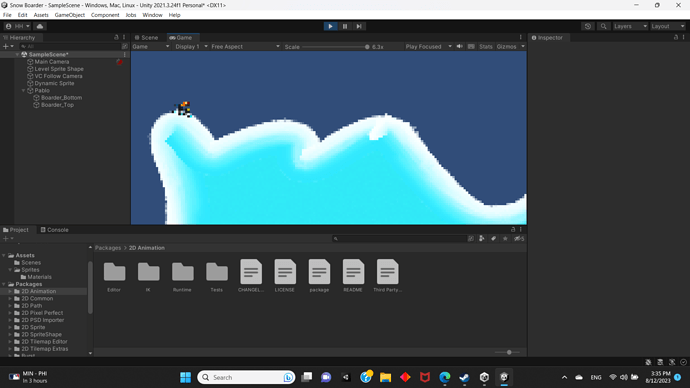
Task: Toggle the Game view mute audio icon
Action: (x=460, y=47)
